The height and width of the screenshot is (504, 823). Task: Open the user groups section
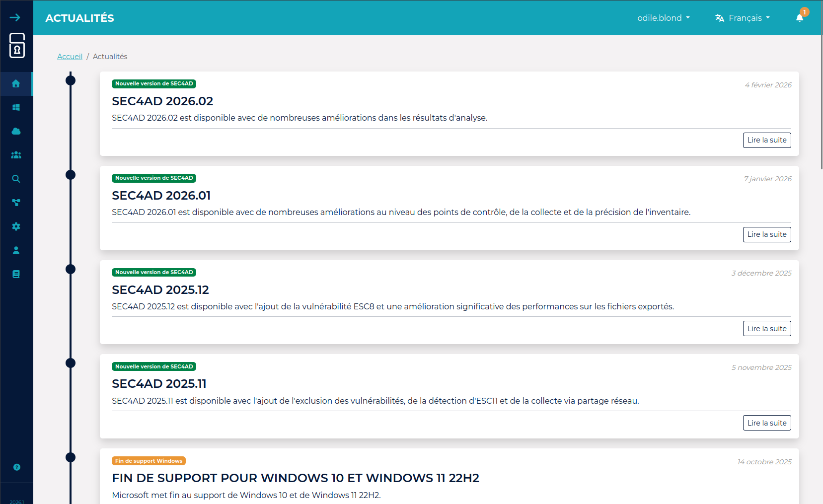tap(16, 155)
